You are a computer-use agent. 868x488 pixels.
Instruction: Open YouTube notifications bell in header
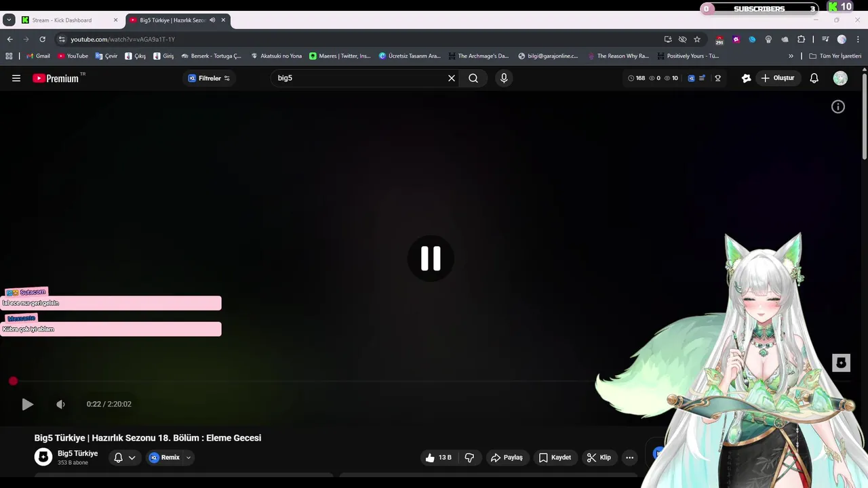point(814,78)
